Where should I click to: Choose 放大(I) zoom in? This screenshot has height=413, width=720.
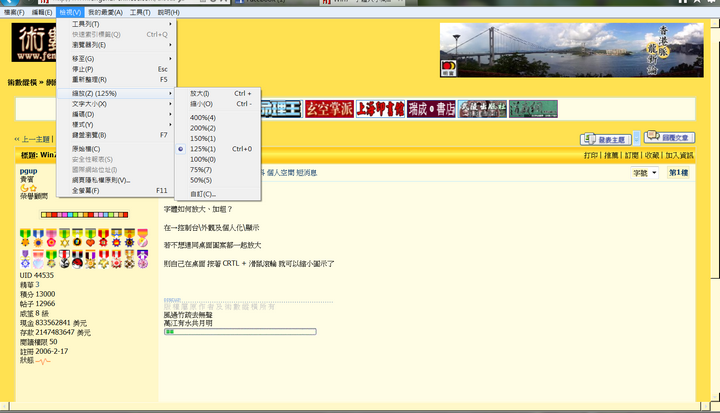pos(218,93)
